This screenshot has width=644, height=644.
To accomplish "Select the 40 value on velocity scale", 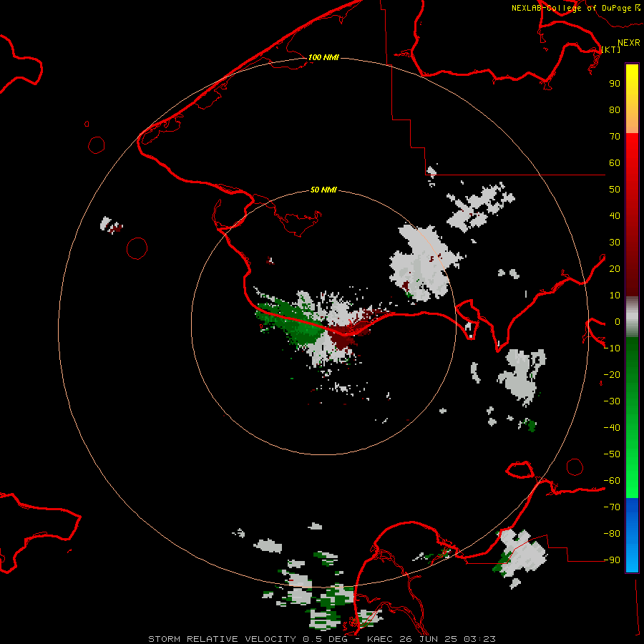I will point(615,215).
